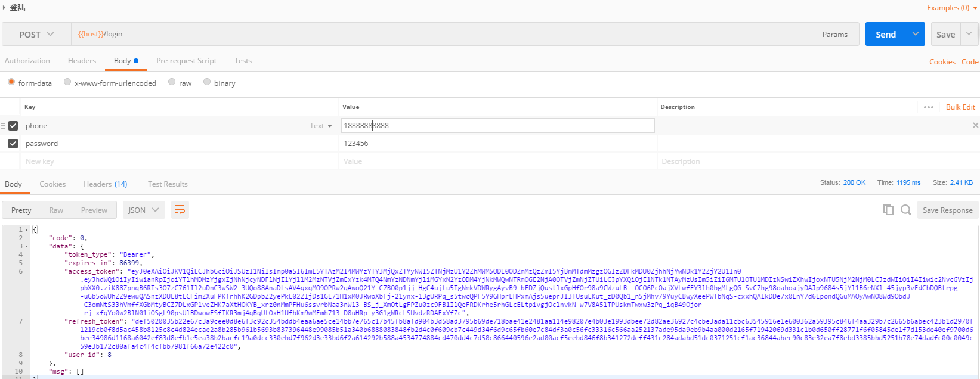
Task: Open the POST method dropdown
Action: 36,35
